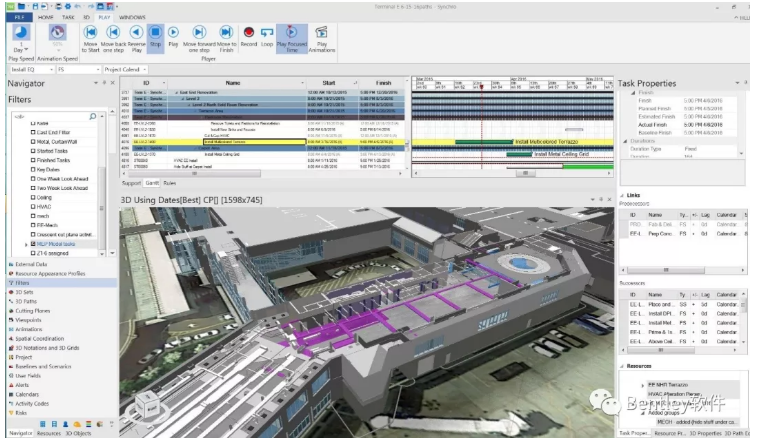Click the Record button icon

point(249,32)
